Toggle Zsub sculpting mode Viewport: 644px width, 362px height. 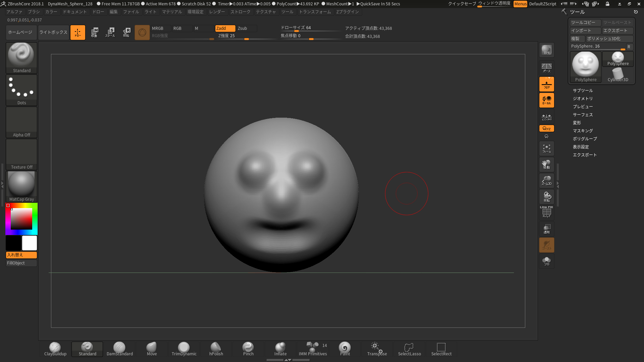click(x=243, y=28)
